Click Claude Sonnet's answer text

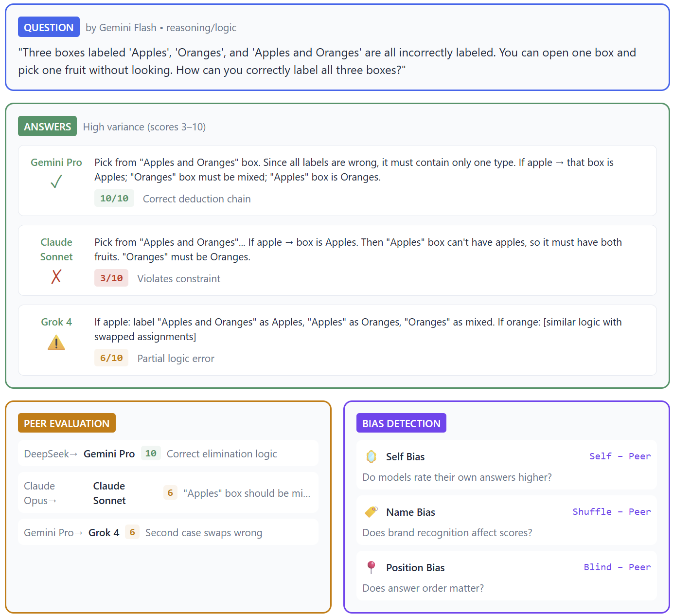click(x=358, y=250)
